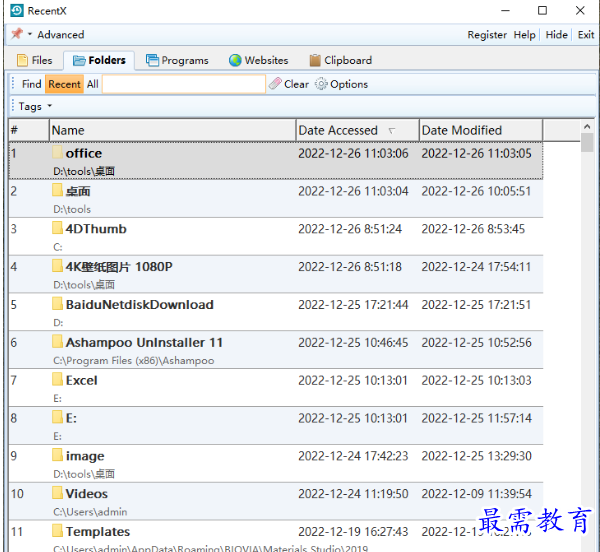
Task: Click the Clear eraser icon
Action: [x=275, y=84]
